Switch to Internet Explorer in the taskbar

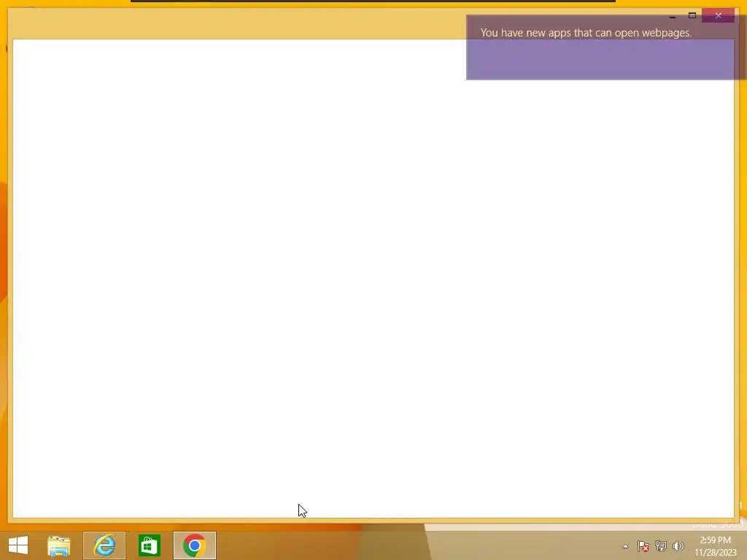[104, 545]
